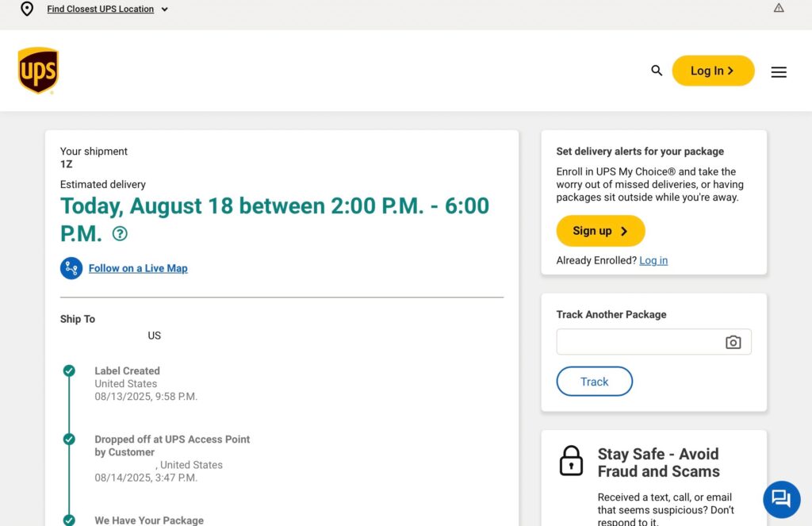The width and height of the screenshot is (812, 526).
Task: Open the hamburger menu
Action: pos(779,72)
